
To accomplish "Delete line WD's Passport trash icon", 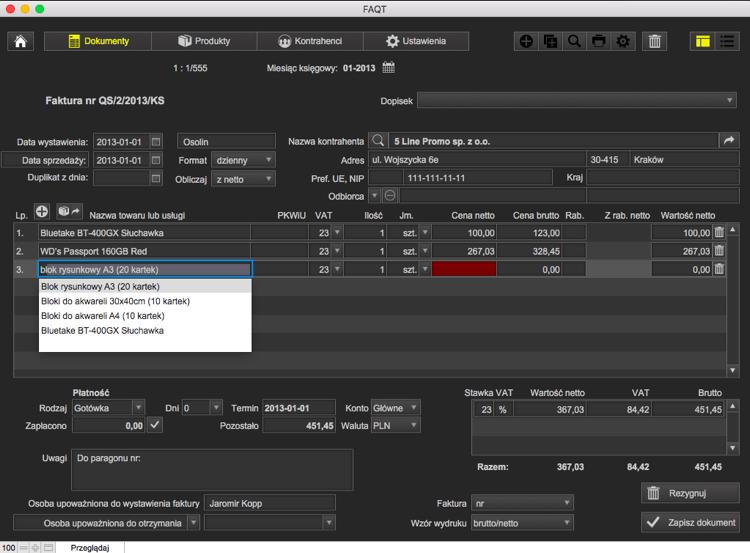I will (719, 251).
